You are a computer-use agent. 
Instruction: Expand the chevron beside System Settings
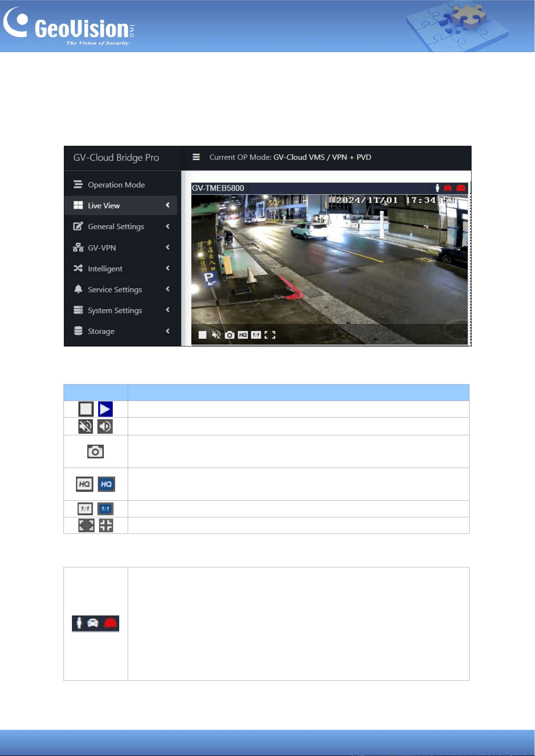click(x=168, y=310)
